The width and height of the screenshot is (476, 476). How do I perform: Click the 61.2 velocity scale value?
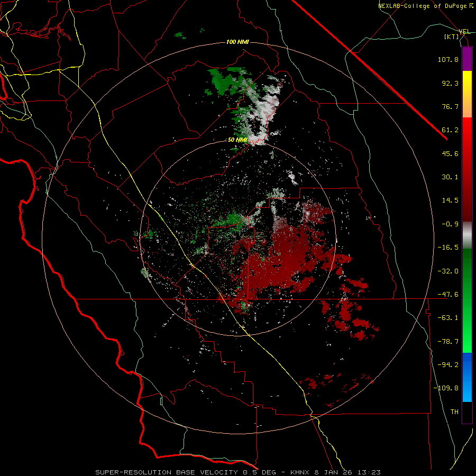(450, 130)
